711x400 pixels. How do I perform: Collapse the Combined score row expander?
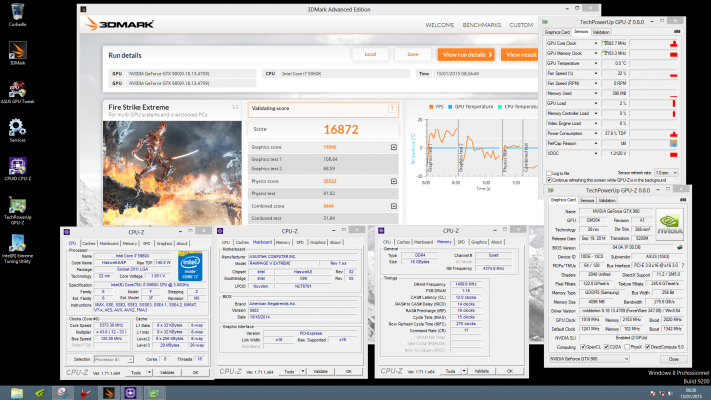[394, 206]
